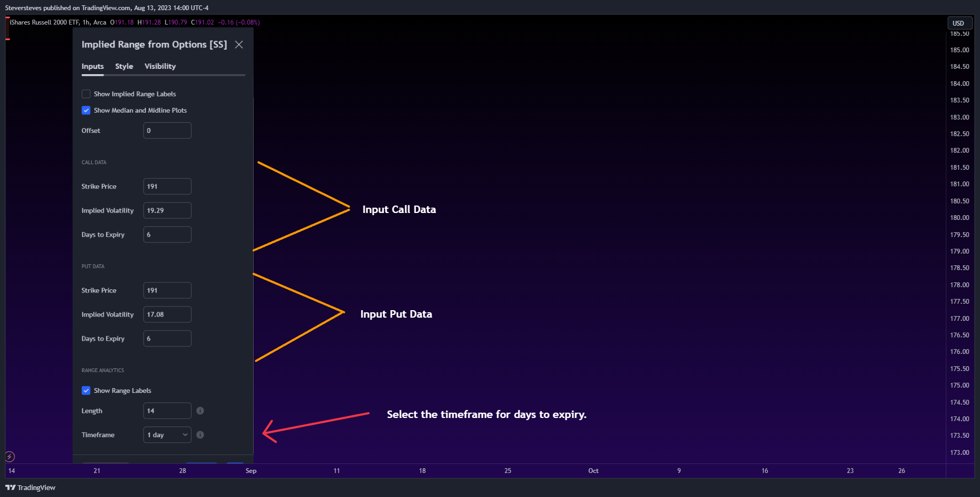Click the iShares Russell 2000 ETF symbol title
980x497 pixels.
(x=45, y=22)
